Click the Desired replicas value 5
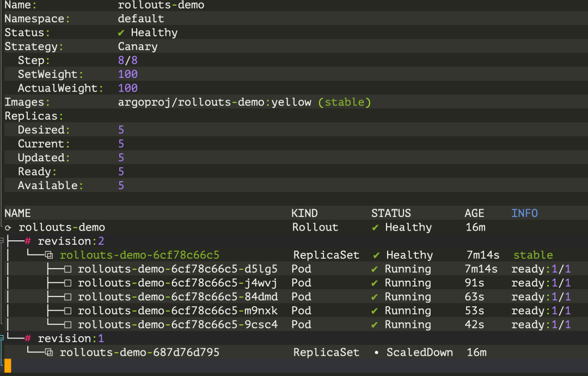 (x=121, y=130)
